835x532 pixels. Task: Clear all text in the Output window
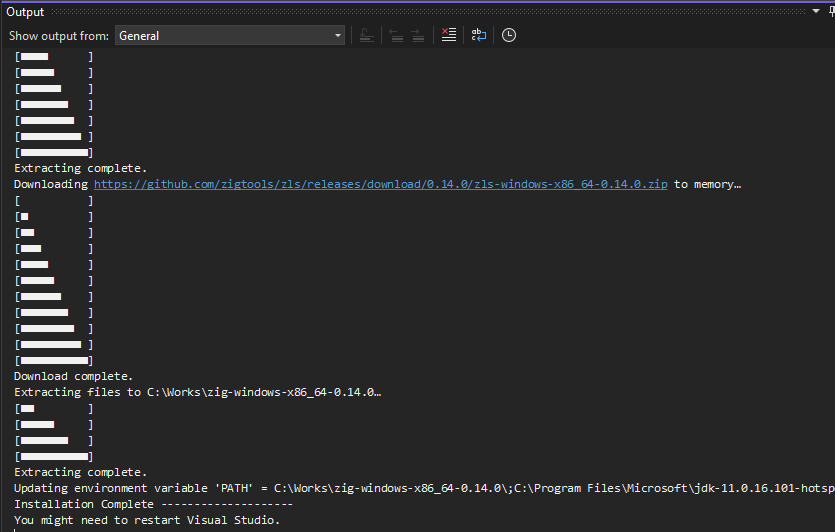[449, 35]
